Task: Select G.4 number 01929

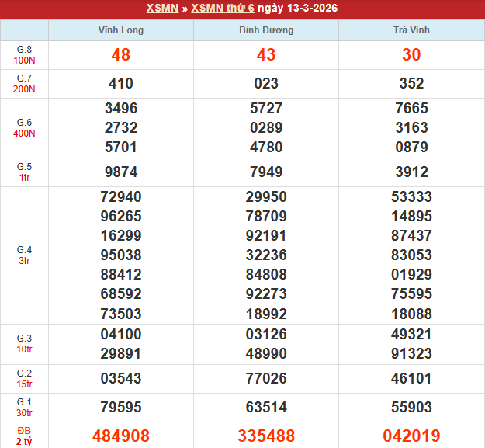Action: 411,274
